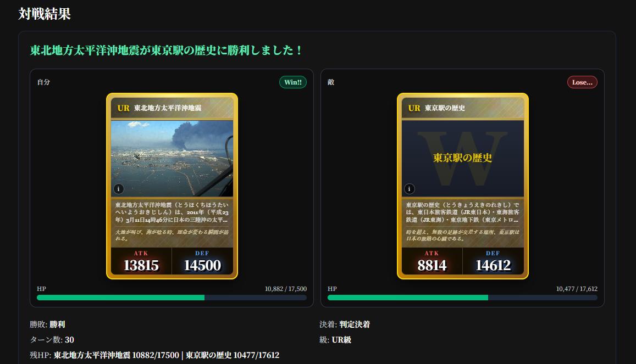Click ATK 13815 stat on player card

tap(141, 261)
